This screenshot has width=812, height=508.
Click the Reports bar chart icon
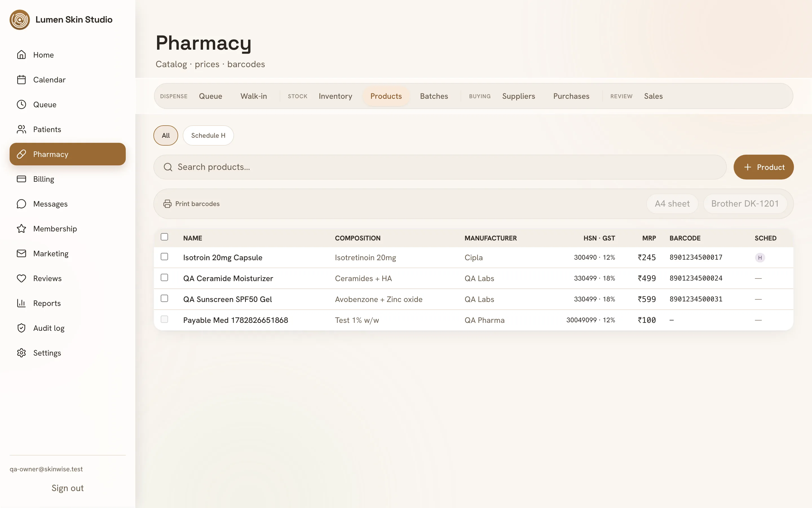(x=21, y=303)
